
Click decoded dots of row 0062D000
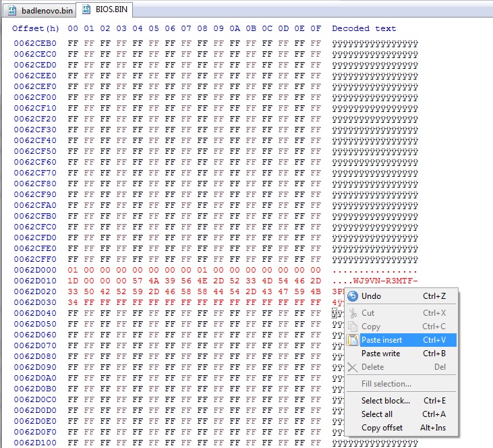pos(375,271)
